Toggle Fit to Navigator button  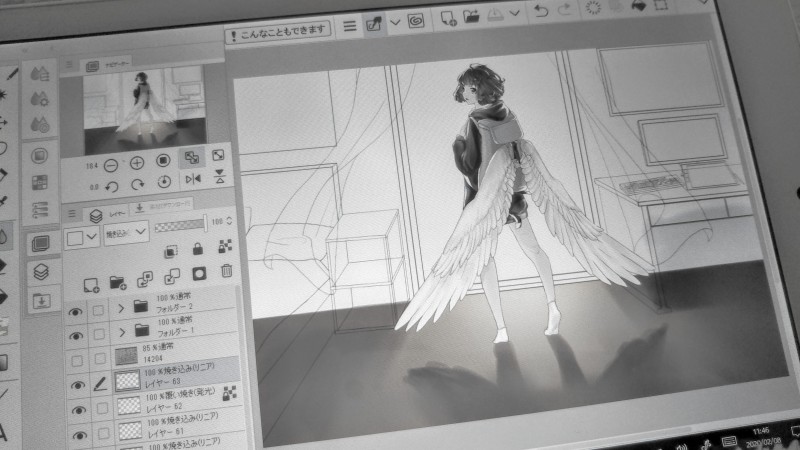tap(192, 158)
